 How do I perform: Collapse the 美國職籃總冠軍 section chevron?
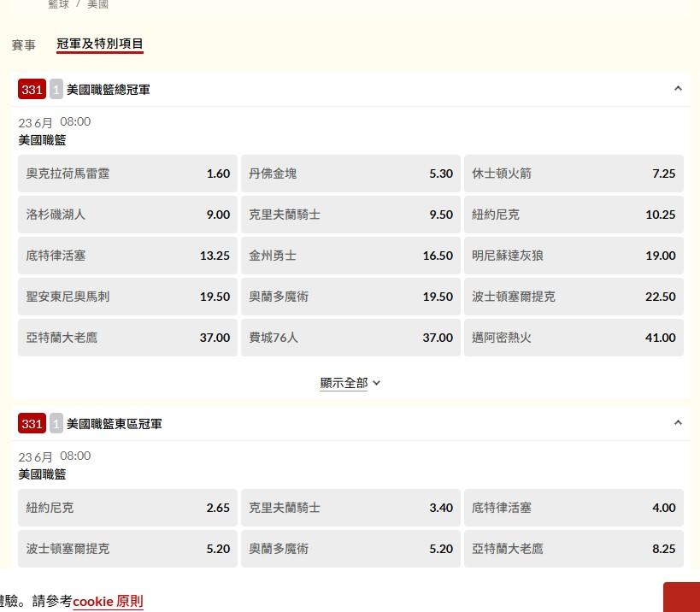click(x=678, y=88)
